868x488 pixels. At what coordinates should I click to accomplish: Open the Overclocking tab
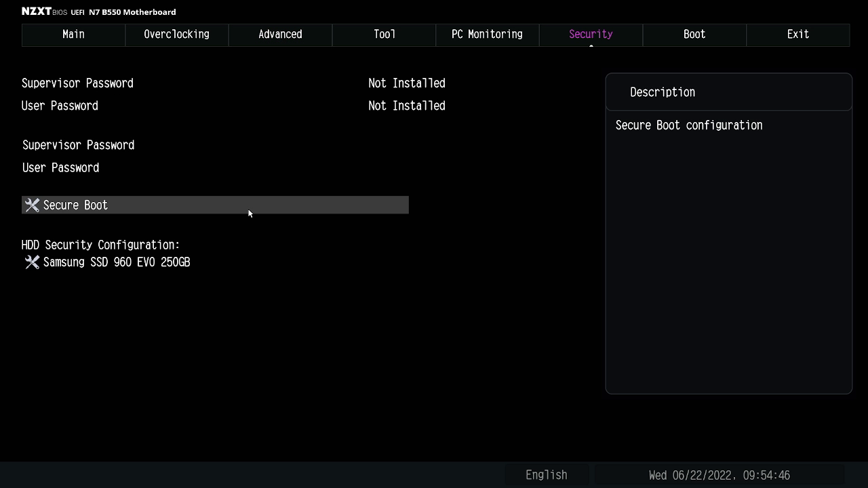(176, 35)
